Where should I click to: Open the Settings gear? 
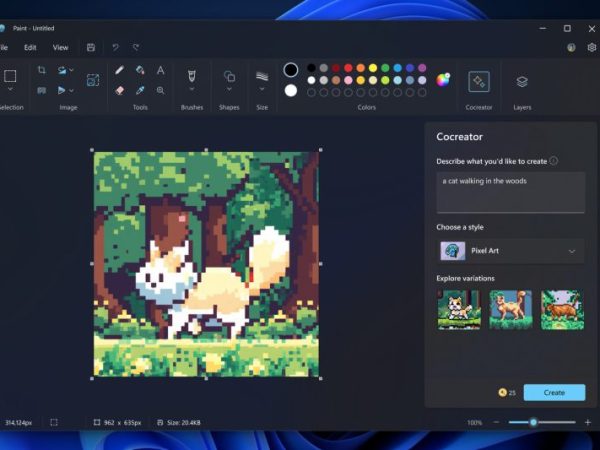click(x=592, y=47)
